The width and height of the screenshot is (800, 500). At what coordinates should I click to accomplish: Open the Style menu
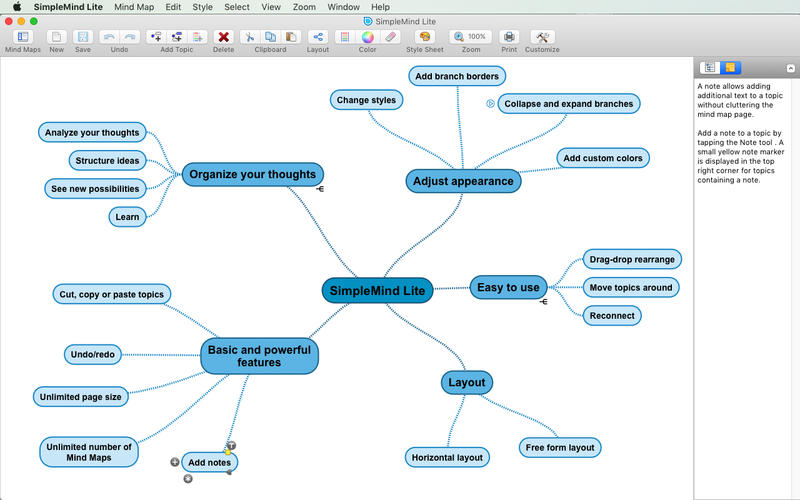coord(202,7)
